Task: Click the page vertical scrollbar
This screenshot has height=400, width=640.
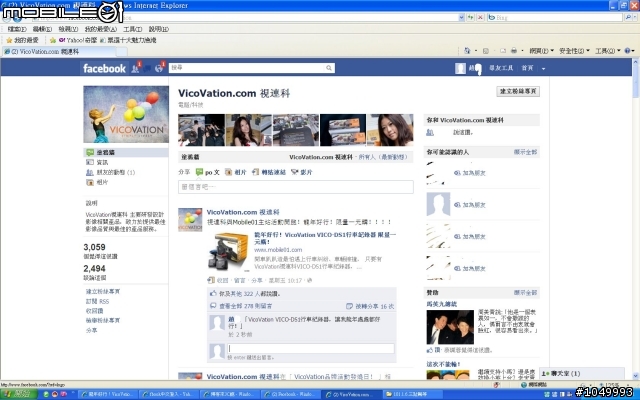Action: [x=635, y=218]
